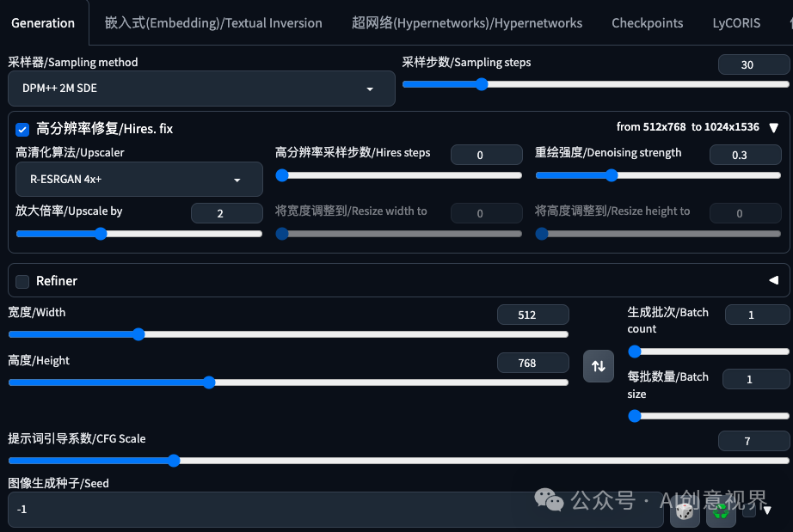Click the Height value field showing 768

[533, 363]
